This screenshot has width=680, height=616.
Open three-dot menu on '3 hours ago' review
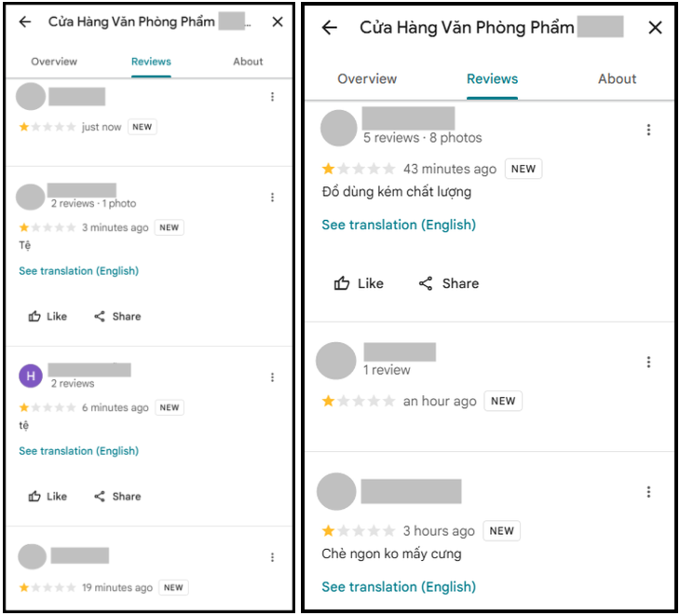click(648, 492)
